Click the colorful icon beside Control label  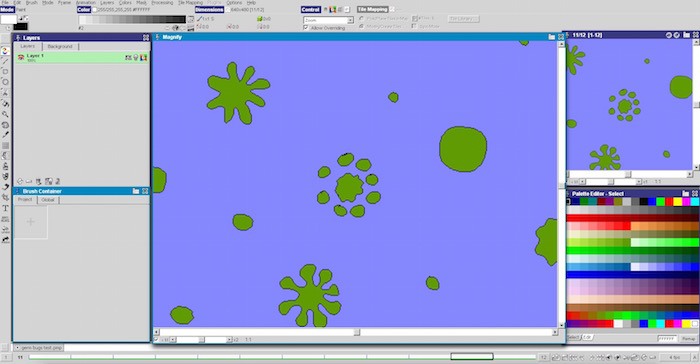click(x=333, y=9)
